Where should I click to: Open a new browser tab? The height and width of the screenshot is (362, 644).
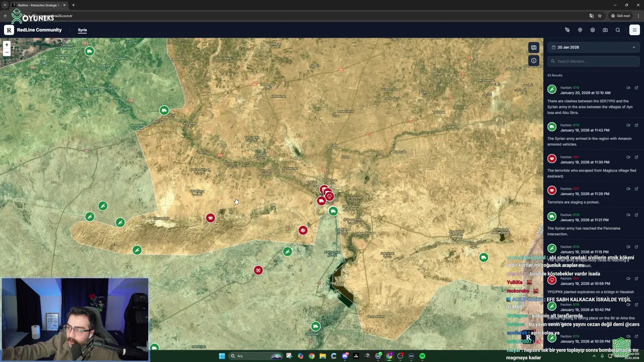(x=73, y=5)
